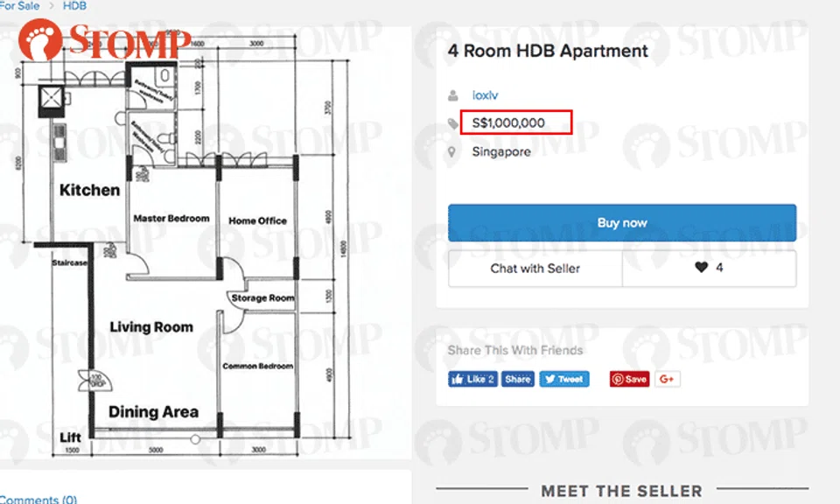Save the listing to Pinterest
The height and width of the screenshot is (504, 840).
[x=628, y=379]
